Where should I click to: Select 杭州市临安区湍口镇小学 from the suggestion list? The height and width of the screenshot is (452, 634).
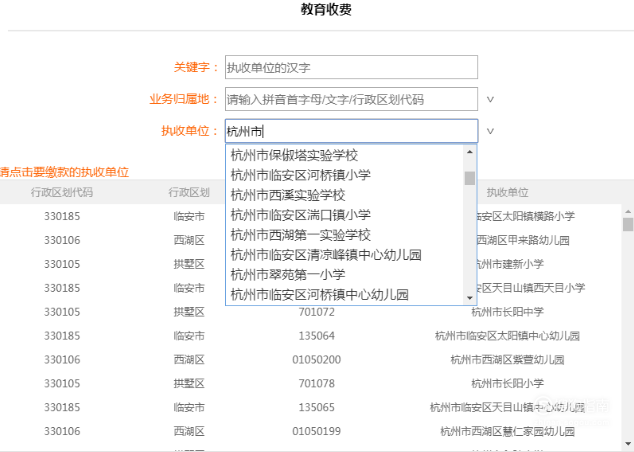tap(300, 215)
